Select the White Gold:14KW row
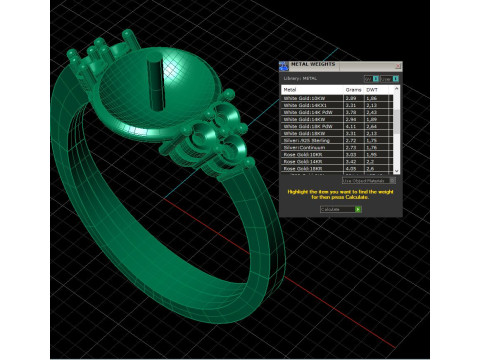Screen dimensions: 480x360 point(337,119)
